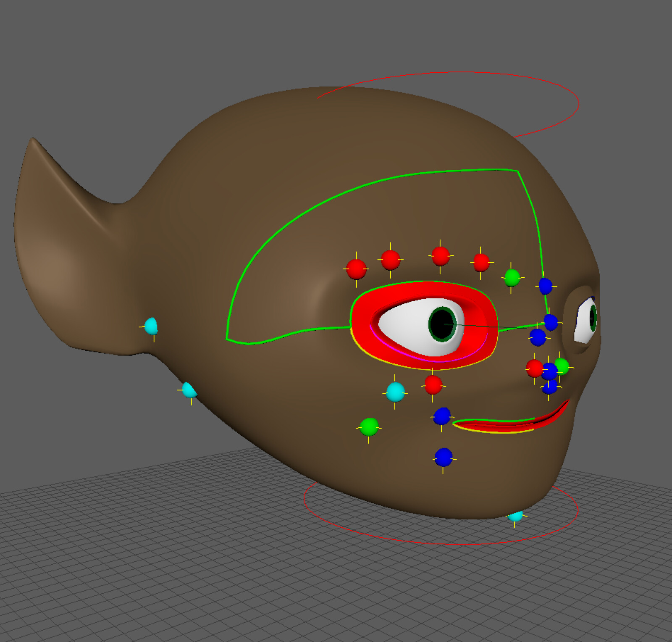The image size is (672, 642).
Task: Select the blue sphere at the mouth corner
Action: click(442, 416)
